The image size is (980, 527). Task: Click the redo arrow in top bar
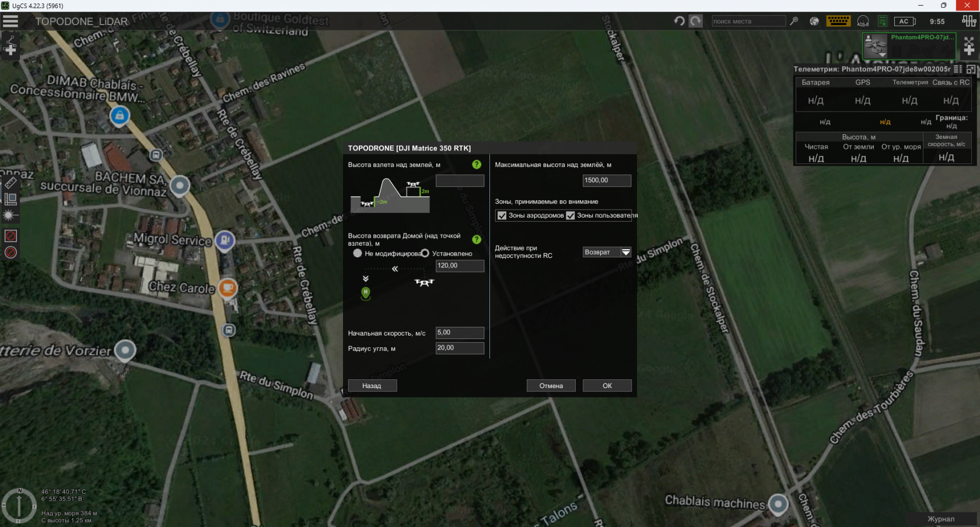tap(696, 22)
